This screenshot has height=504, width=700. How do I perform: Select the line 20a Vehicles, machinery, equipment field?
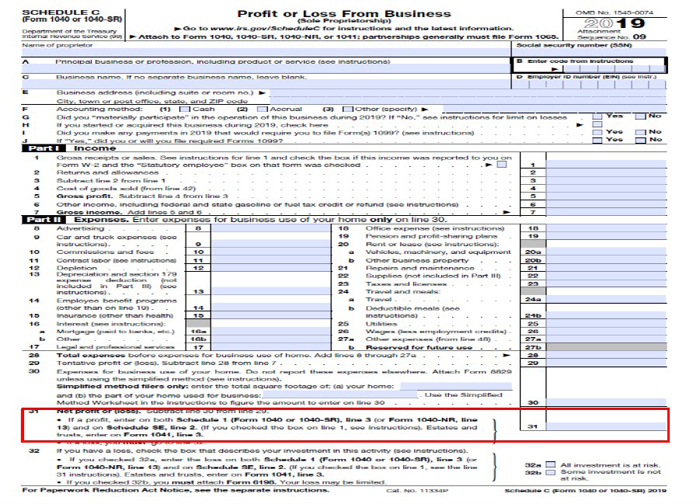click(607, 252)
